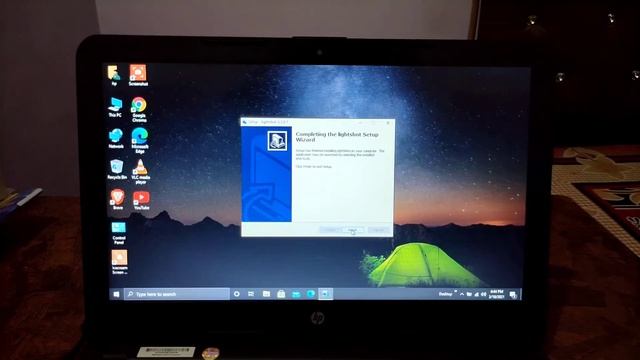Open the Brave browser shortcut

[x=118, y=200]
